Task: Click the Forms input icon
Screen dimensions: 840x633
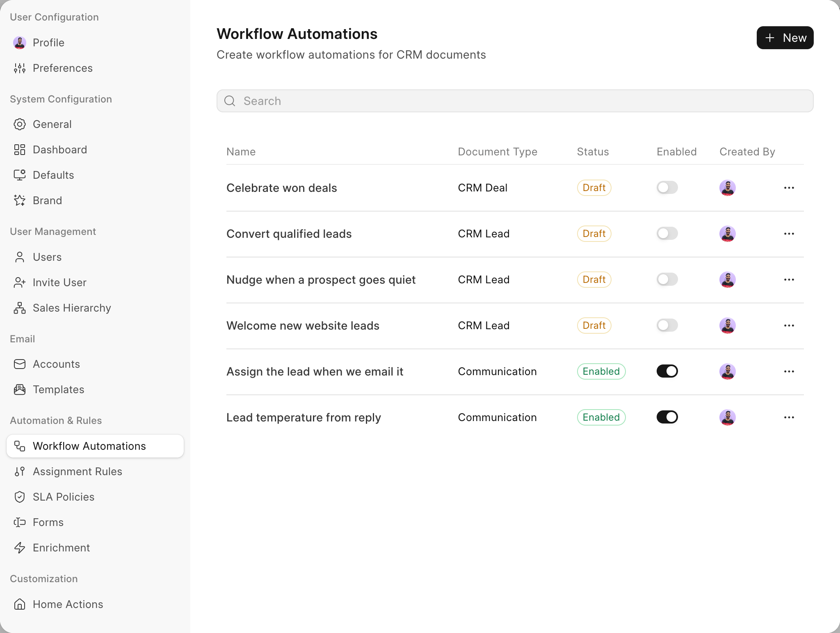Action: (x=20, y=522)
